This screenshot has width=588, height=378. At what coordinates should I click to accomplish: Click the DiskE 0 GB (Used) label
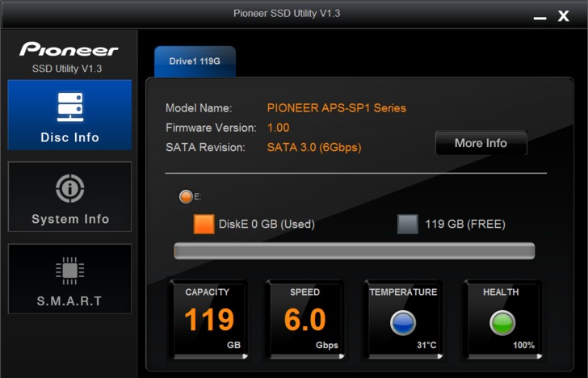[x=267, y=225]
